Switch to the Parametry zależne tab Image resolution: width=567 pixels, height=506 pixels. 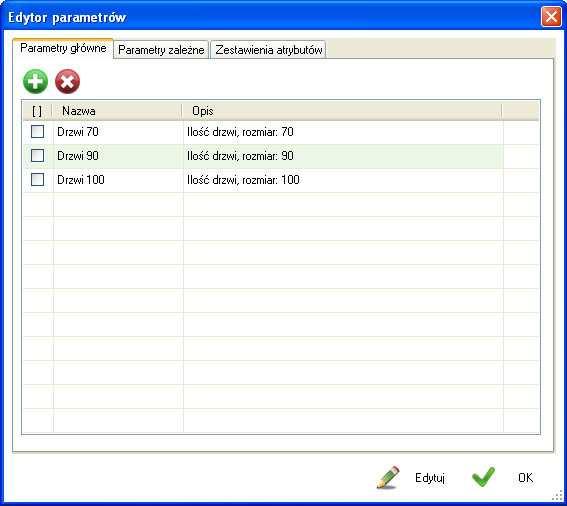pos(161,50)
